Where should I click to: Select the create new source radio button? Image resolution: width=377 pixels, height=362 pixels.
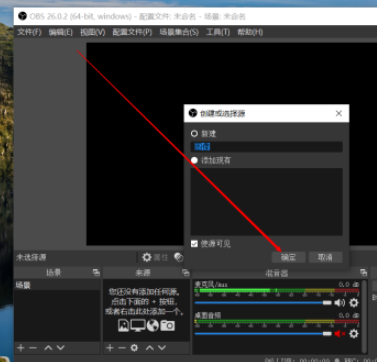(x=194, y=134)
